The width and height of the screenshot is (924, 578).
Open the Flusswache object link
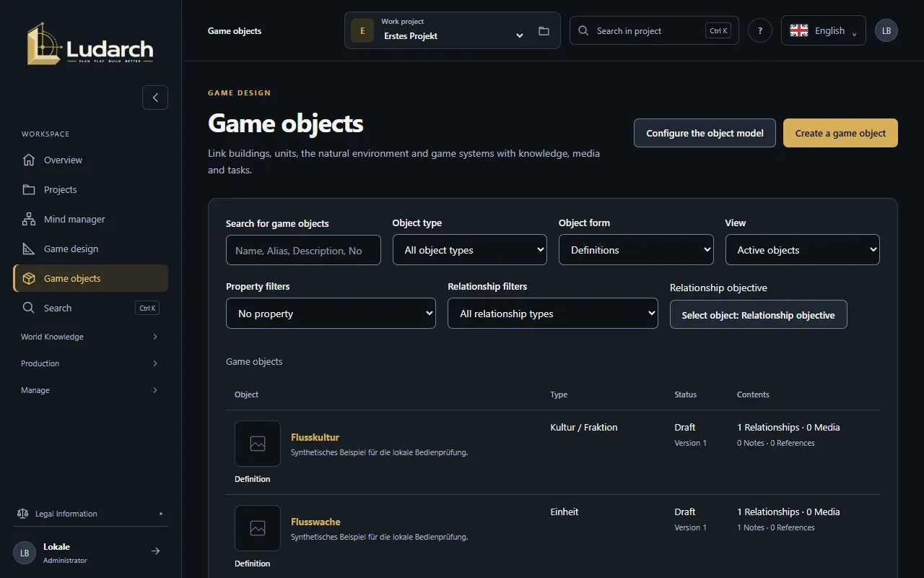(315, 522)
